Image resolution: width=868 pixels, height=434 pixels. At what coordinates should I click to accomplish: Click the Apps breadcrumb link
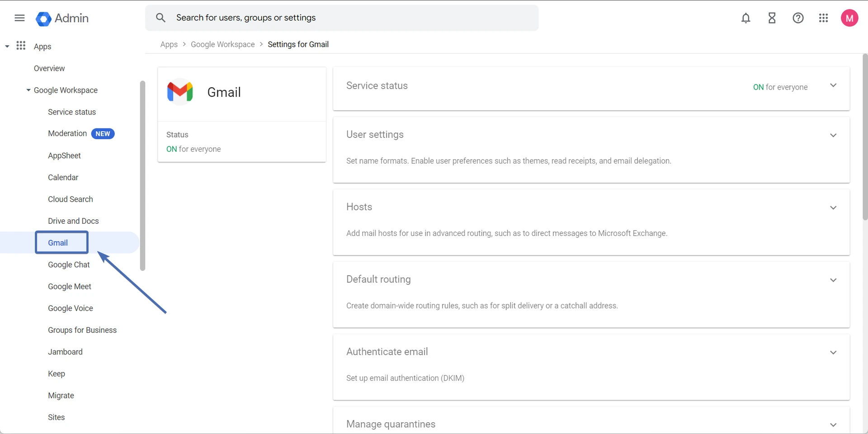point(169,44)
